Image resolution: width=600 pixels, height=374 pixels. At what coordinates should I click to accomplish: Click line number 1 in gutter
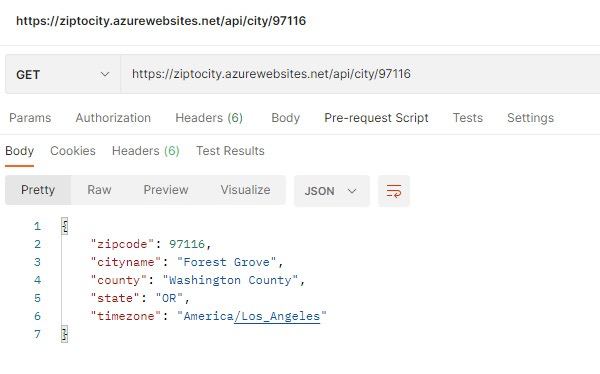(x=37, y=226)
